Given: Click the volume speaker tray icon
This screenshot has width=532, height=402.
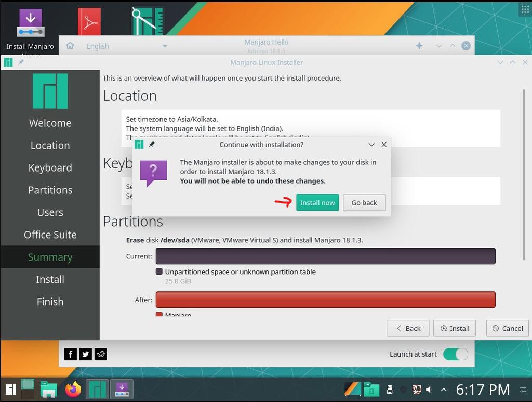Looking at the screenshot, I should pos(430,390).
